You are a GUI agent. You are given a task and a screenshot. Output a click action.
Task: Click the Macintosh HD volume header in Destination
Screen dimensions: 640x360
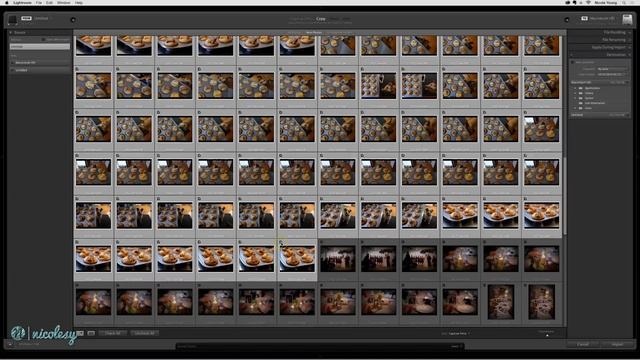599,82
